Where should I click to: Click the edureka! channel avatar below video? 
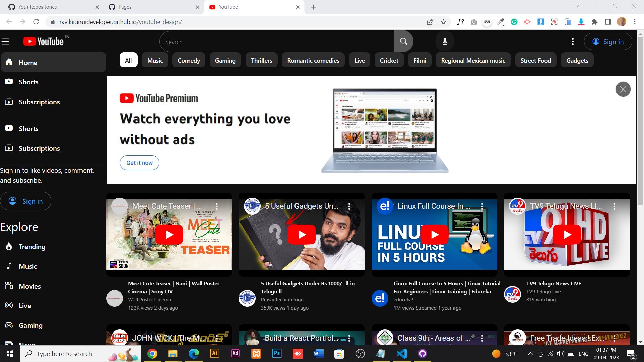click(x=380, y=298)
